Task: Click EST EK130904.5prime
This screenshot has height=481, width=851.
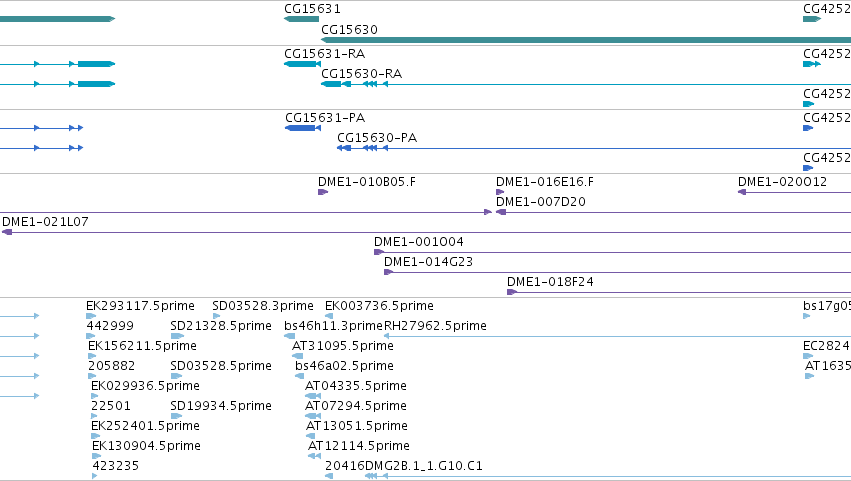Action: pyautogui.click(x=146, y=447)
